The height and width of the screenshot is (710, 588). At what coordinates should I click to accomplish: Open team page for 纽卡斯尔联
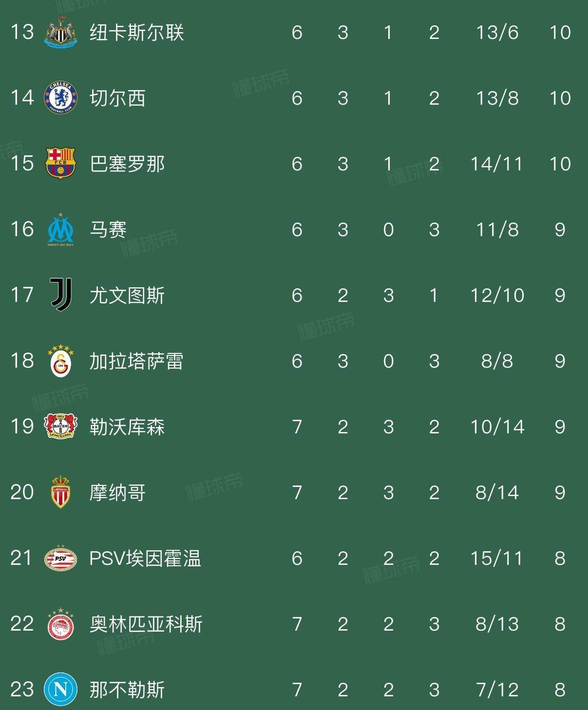tap(136, 33)
